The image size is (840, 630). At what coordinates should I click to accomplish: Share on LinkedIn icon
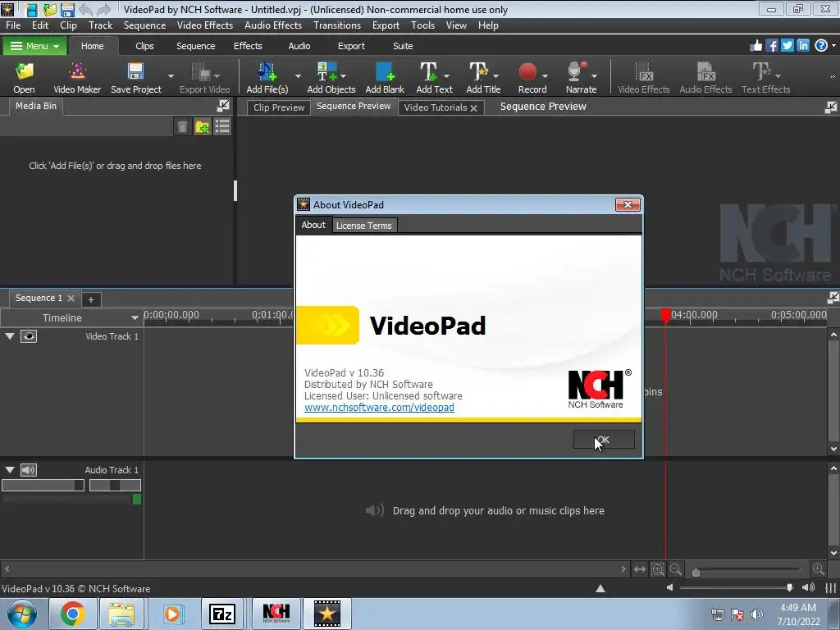coord(802,46)
